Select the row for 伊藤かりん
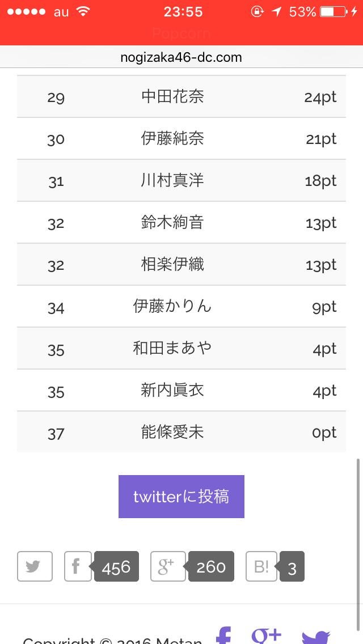Image resolution: width=363 pixels, height=644 pixels. point(181,306)
